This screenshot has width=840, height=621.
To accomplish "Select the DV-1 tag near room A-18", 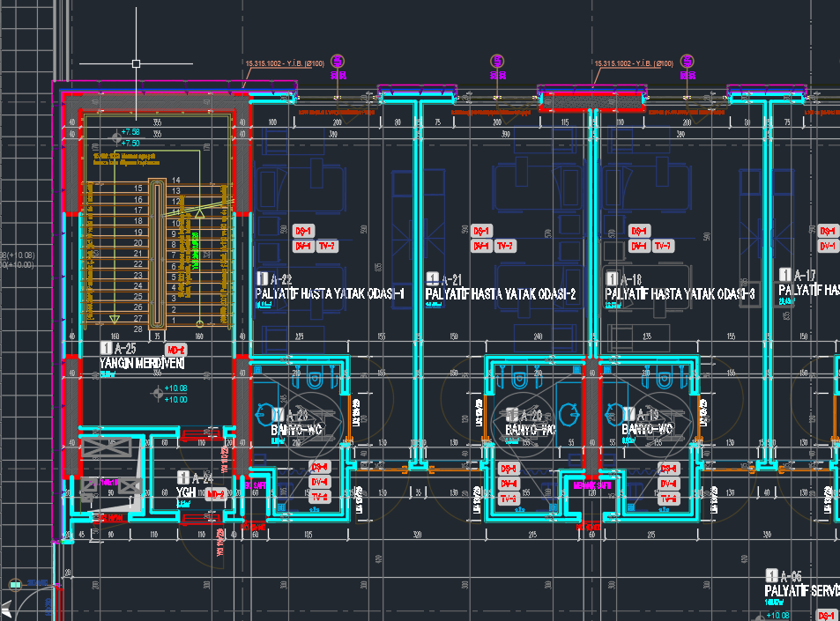I will pos(641,246).
